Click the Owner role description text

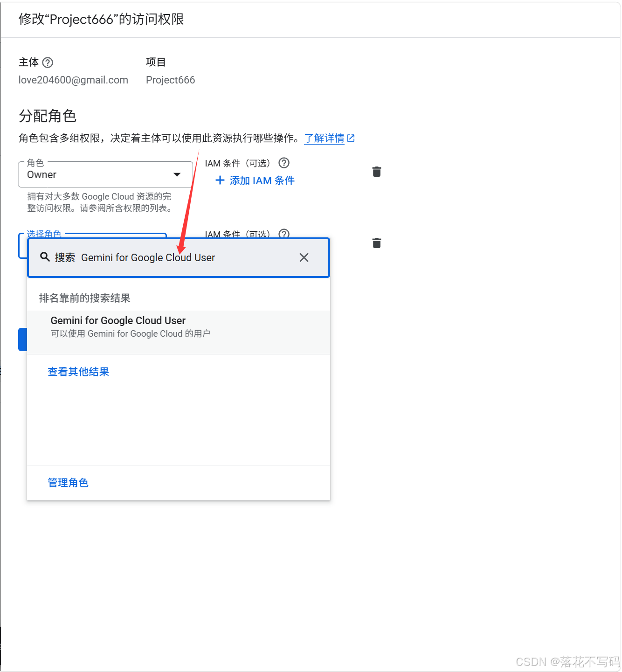click(x=99, y=202)
